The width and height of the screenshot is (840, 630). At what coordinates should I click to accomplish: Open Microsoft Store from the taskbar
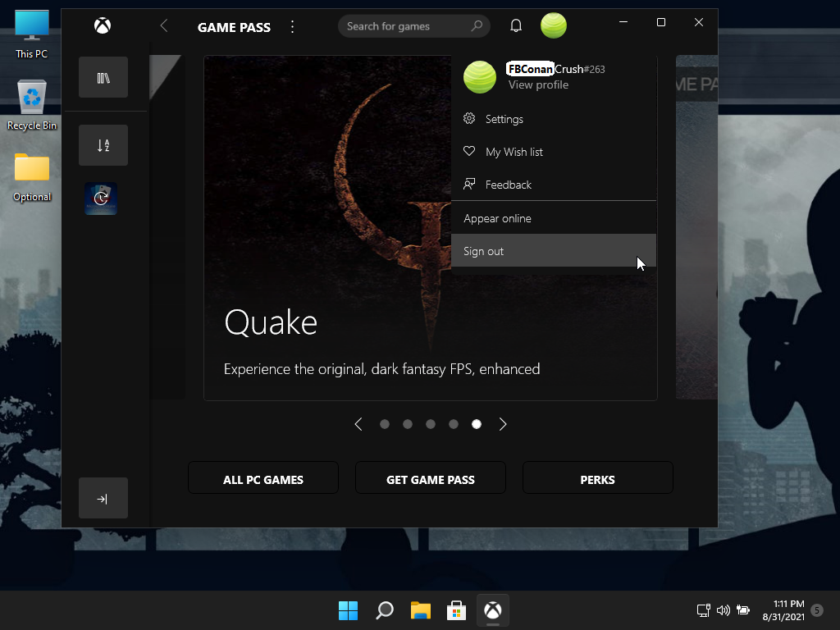456,610
